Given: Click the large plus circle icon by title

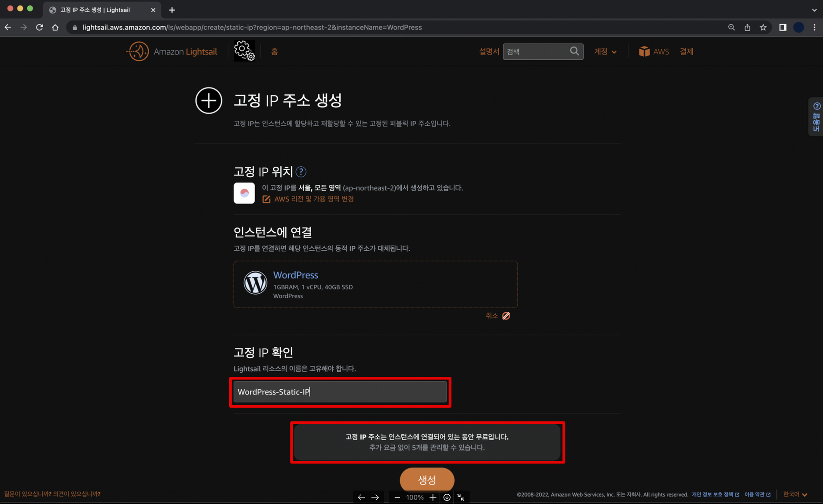Looking at the screenshot, I should 209,100.
